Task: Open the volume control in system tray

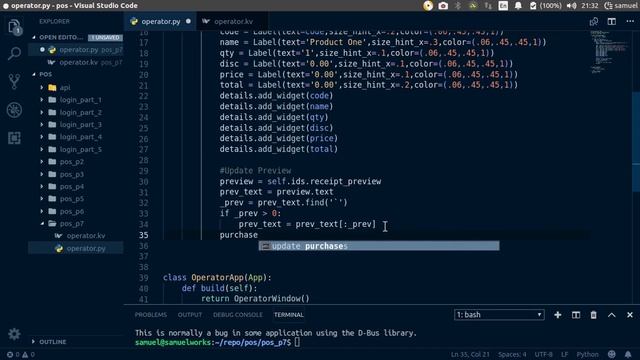Action: click(571, 6)
